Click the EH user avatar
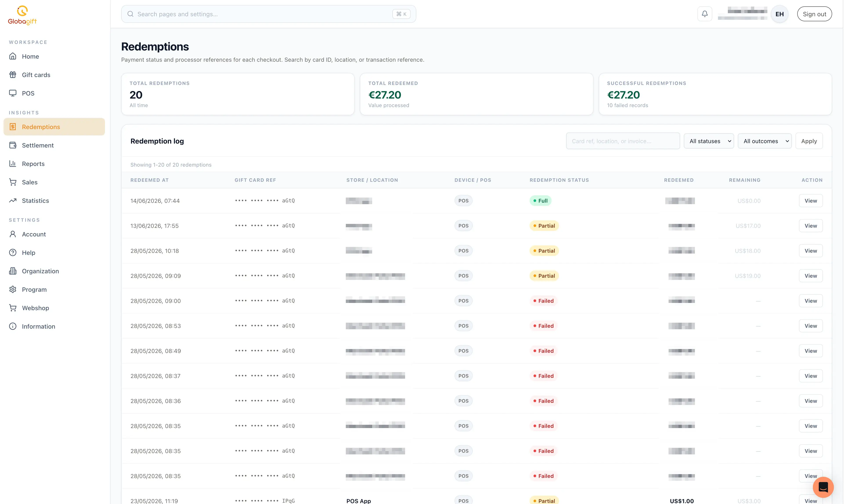Screen dimensions: 844x504 coord(779,14)
